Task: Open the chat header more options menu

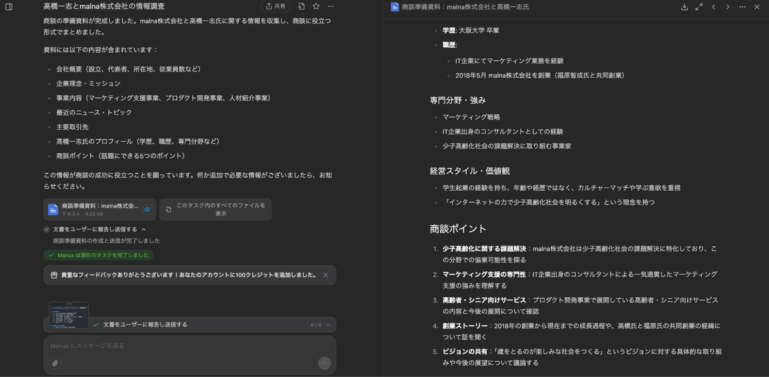Action: tap(331, 6)
